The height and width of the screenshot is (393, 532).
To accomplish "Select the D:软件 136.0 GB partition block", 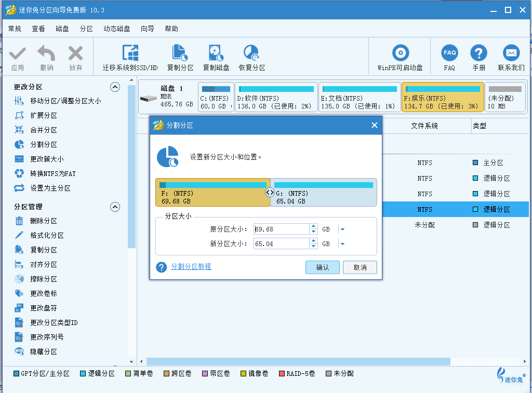I will pyautogui.click(x=276, y=97).
